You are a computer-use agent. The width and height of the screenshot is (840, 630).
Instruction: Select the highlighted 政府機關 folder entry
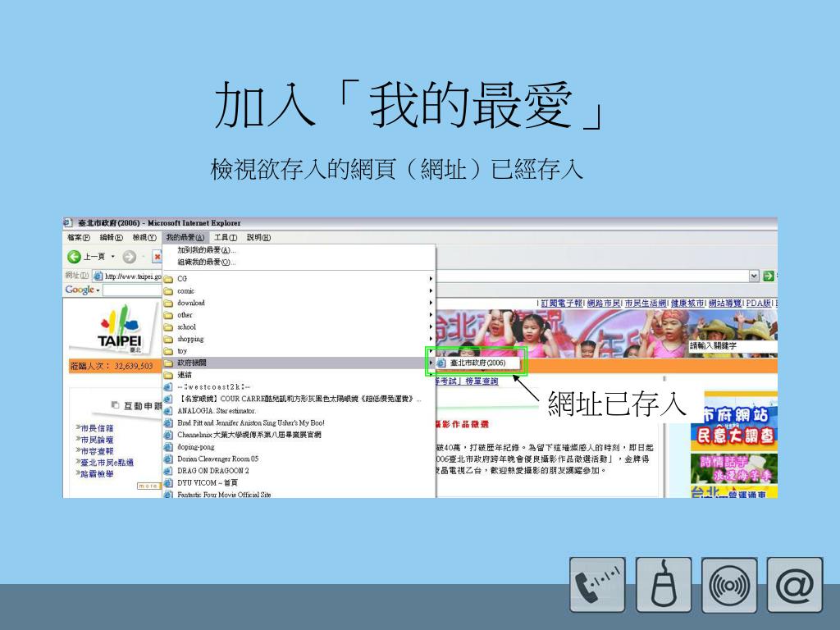299,363
